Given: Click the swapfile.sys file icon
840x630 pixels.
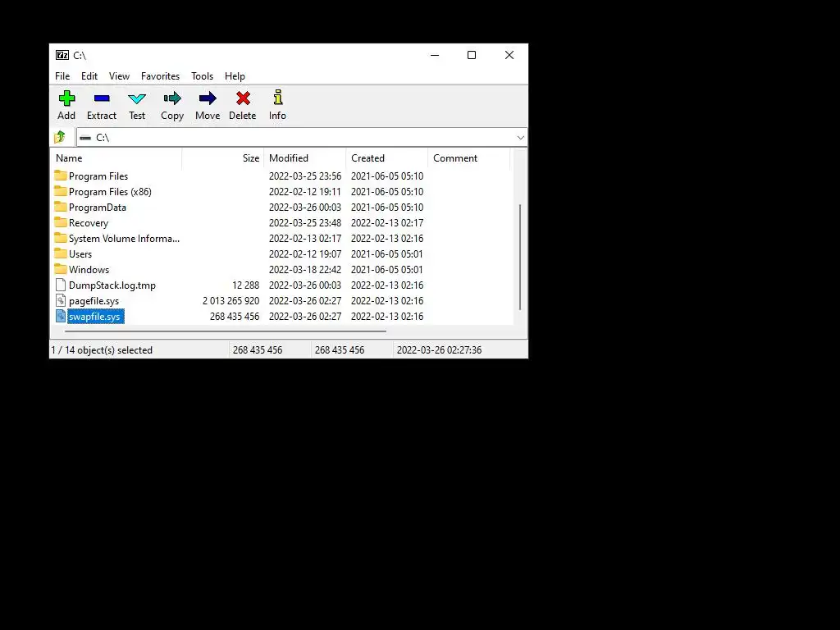Looking at the screenshot, I should pyautogui.click(x=61, y=316).
